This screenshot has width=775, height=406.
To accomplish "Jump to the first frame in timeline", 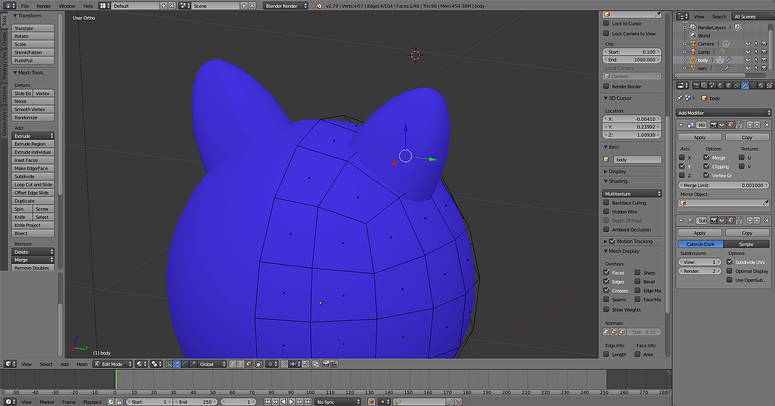I will tap(267, 402).
